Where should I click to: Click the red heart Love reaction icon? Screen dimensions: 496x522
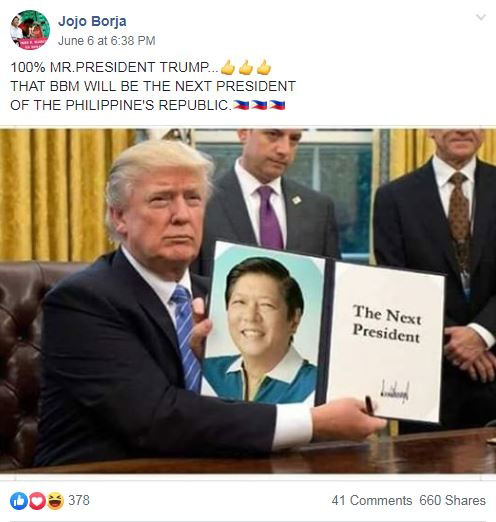(37, 501)
